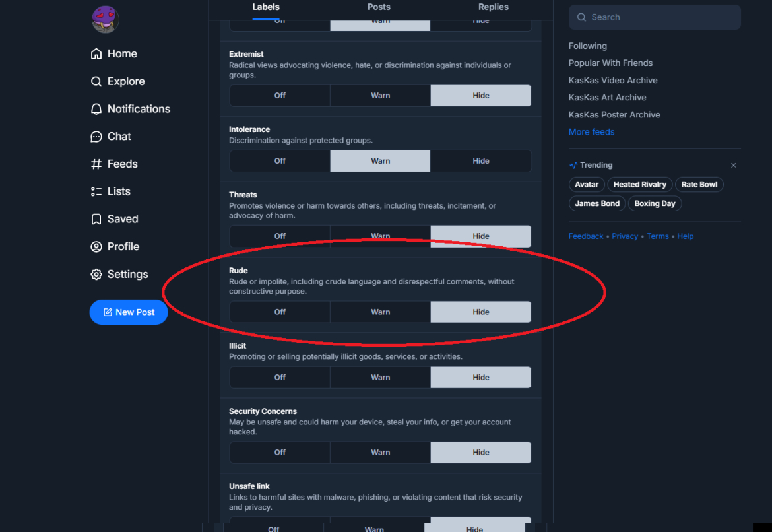Image resolution: width=772 pixels, height=532 pixels.
Task: Switch to the Replies tab
Action: click(x=494, y=7)
